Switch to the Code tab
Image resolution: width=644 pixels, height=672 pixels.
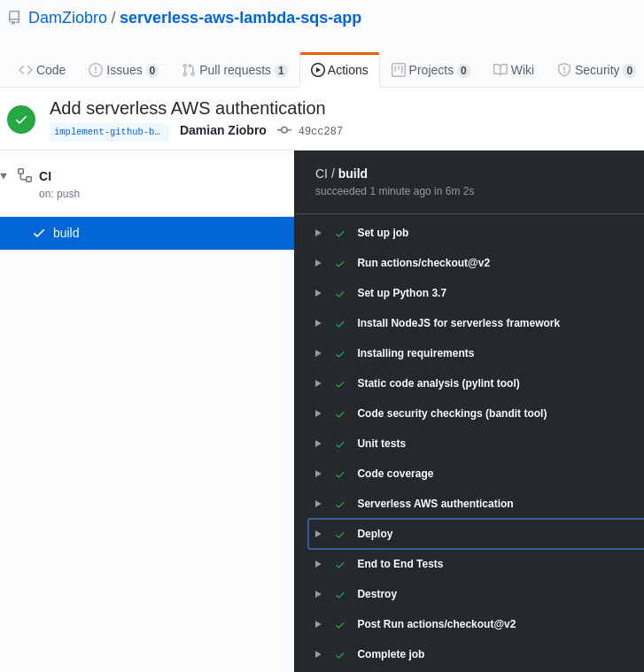tap(42, 70)
